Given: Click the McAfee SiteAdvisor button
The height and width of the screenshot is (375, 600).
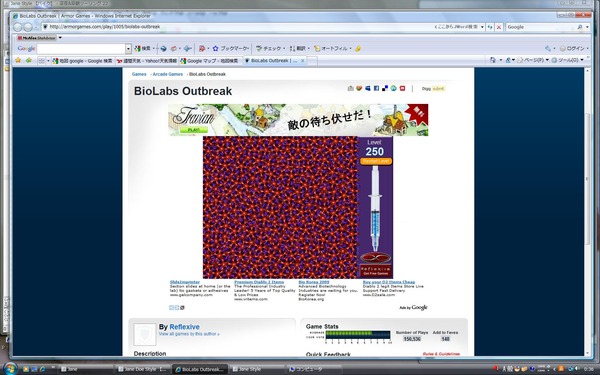Looking at the screenshot, I should 37,38.
